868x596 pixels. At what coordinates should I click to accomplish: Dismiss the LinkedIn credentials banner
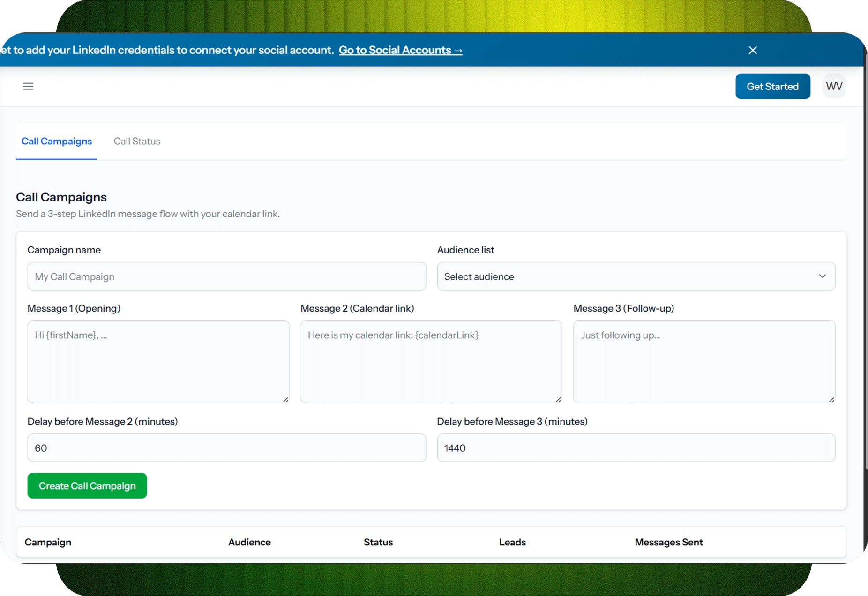[x=753, y=50]
